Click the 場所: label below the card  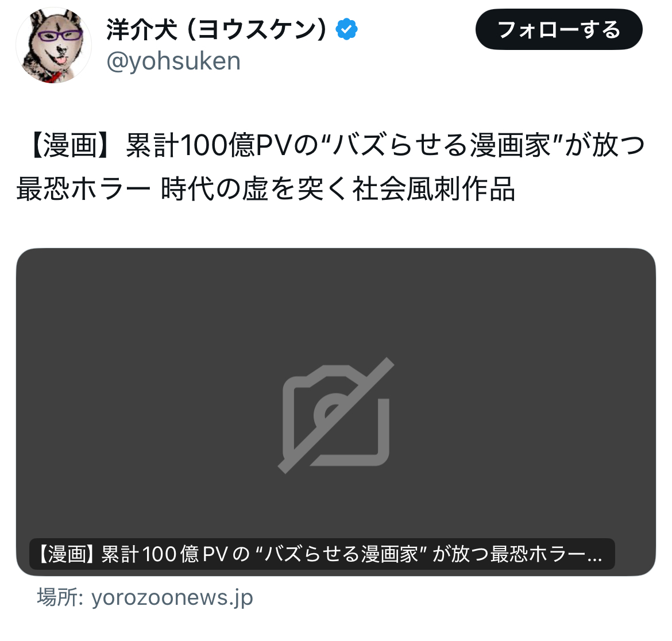[60, 597]
